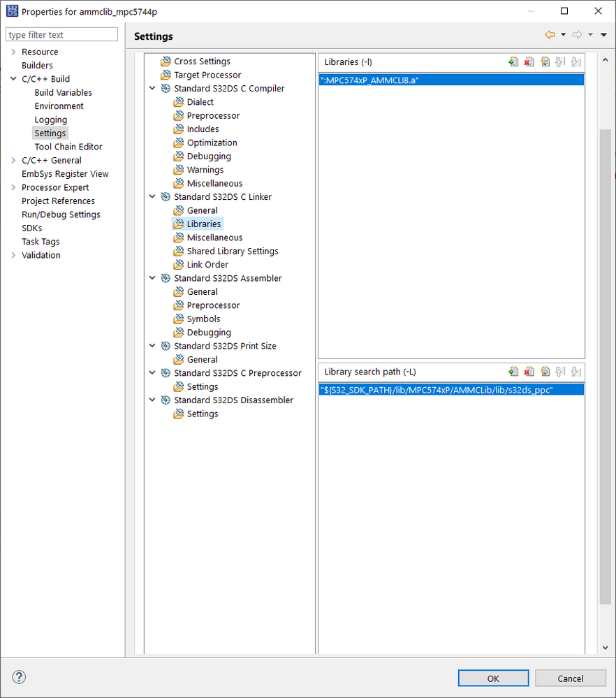
Task: Select the SDKs page
Action: click(x=32, y=228)
